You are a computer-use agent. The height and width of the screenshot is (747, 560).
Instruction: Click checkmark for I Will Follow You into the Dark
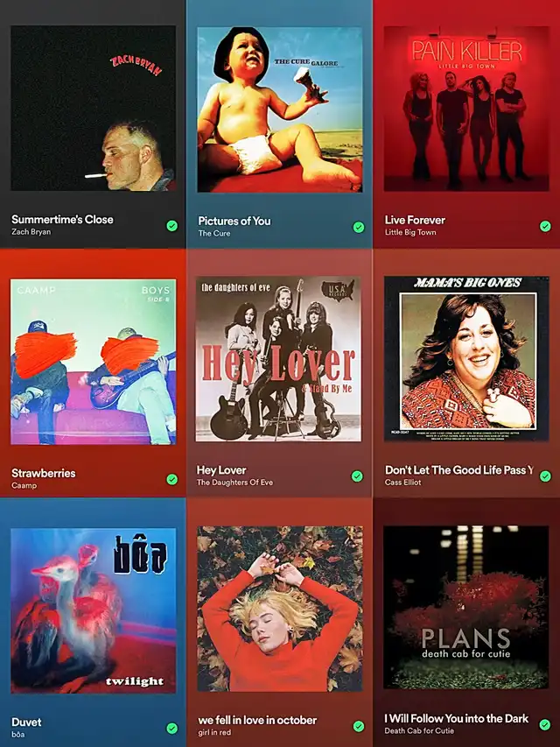[545, 724]
